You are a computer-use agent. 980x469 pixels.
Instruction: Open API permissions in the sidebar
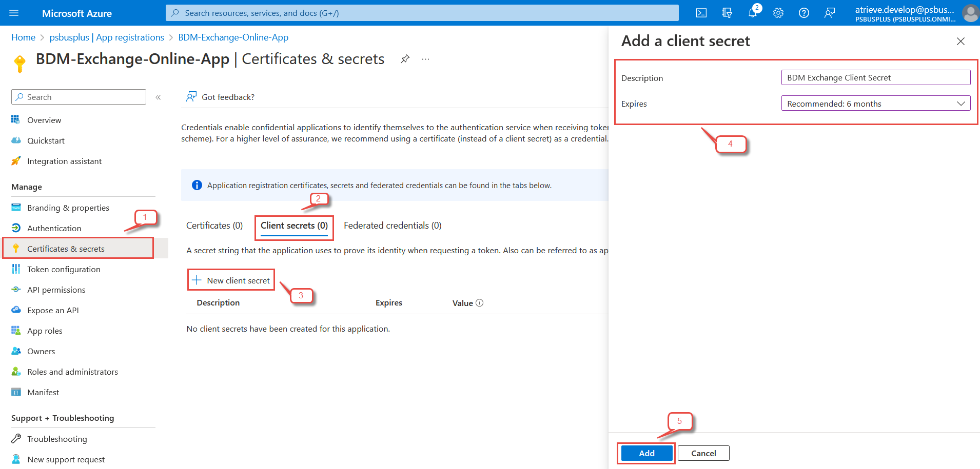pyautogui.click(x=56, y=290)
